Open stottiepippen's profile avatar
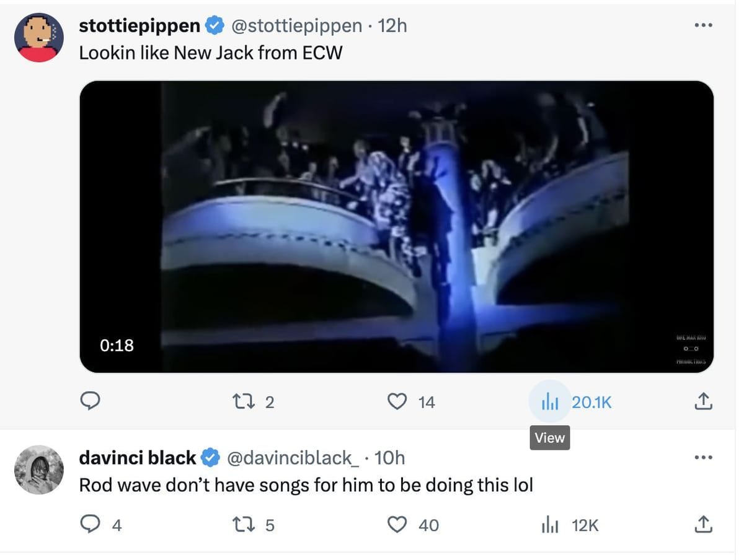This screenshot has width=744, height=560. 39,37
